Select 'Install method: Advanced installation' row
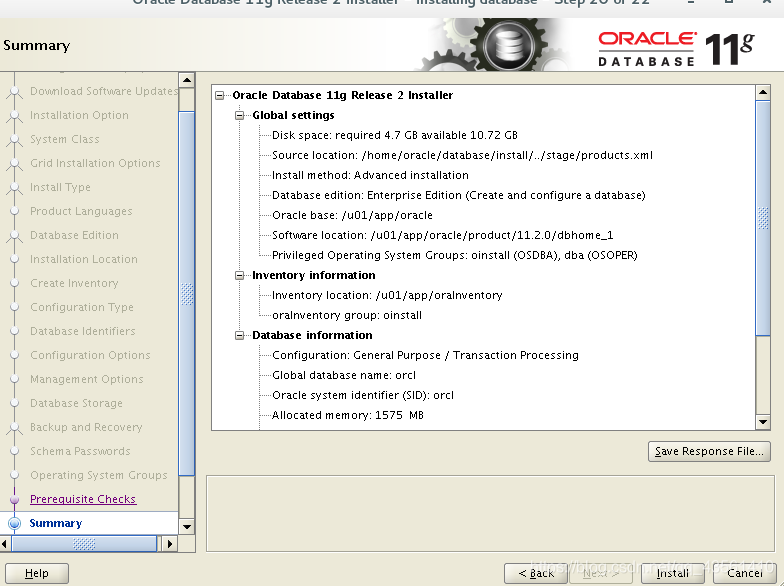The image size is (784, 586). (370, 176)
